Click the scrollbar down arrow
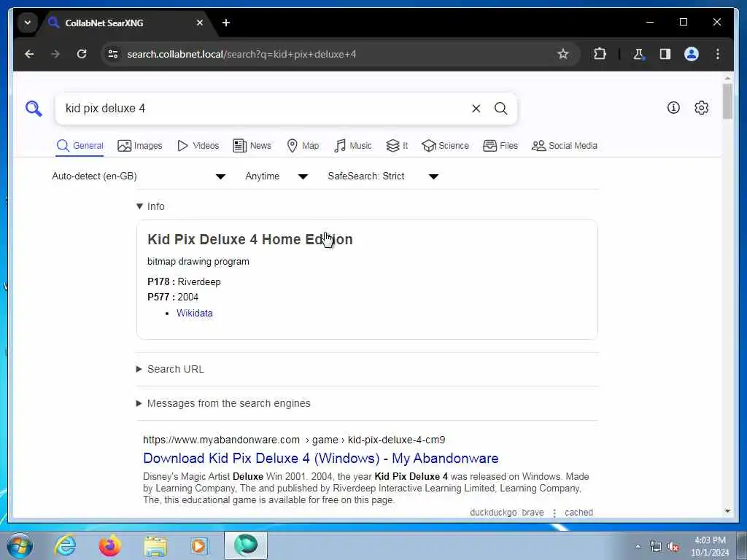 pyautogui.click(x=727, y=511)
